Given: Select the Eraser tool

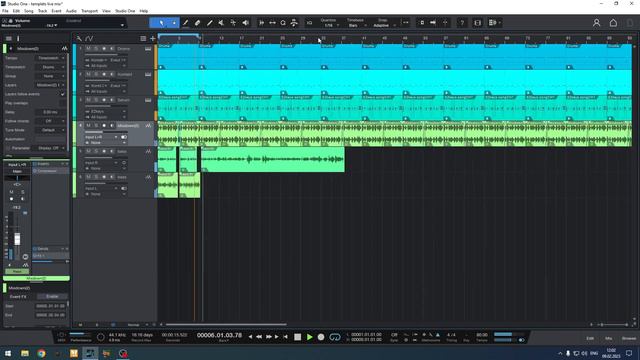Looking at the screenshot, I should (198, 23).
